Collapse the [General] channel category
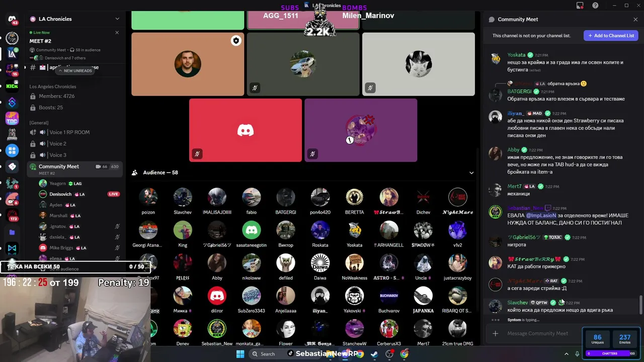This screenshot has height=362, width=644. click(x=39, y=123)
